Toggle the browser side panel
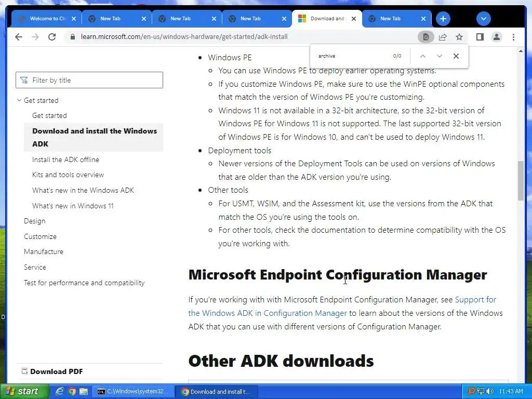Image resolution: width=532 pixels, height=399 pixels. [x=480, y=37]
